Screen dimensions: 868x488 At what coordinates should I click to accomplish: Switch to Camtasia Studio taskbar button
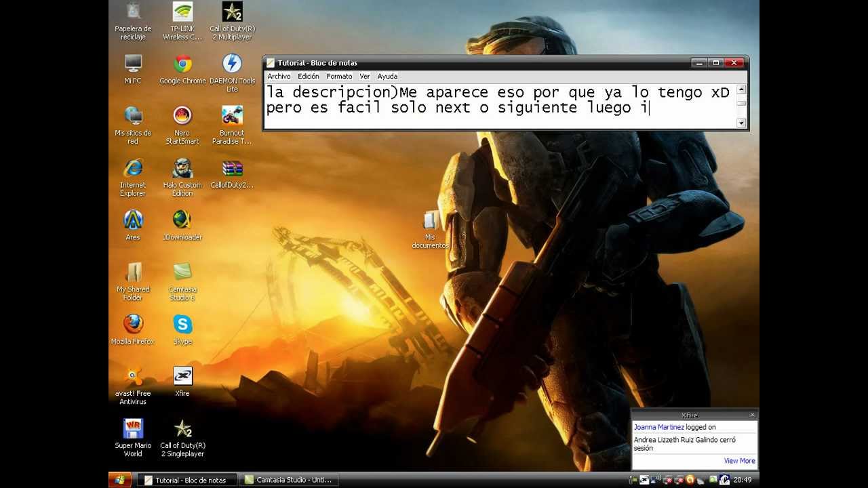pos(288,480)
